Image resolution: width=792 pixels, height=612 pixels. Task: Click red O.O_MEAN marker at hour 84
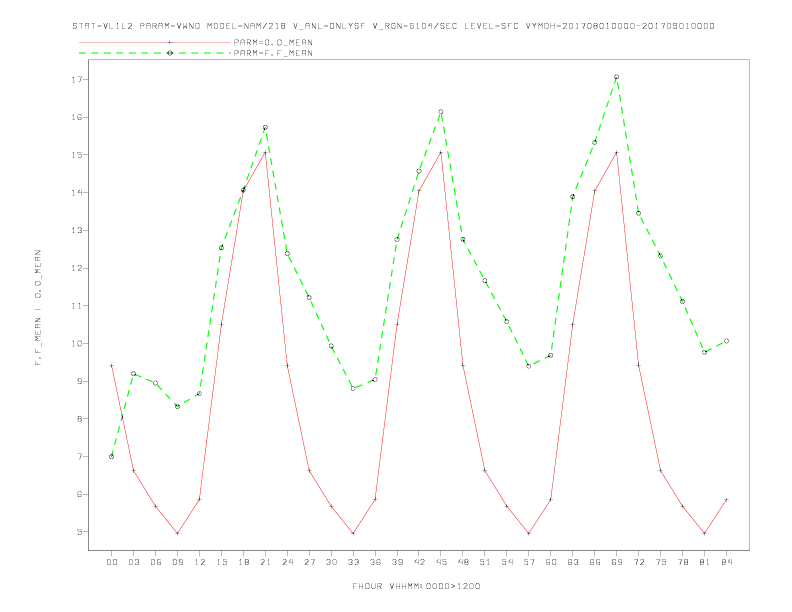[x=726, y=499]
